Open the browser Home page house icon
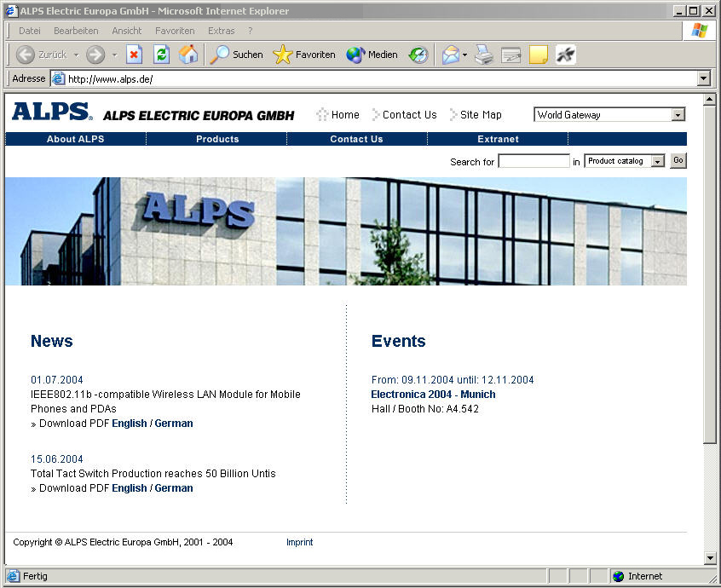This screenshot has width=721, height=588. [188, 55]
